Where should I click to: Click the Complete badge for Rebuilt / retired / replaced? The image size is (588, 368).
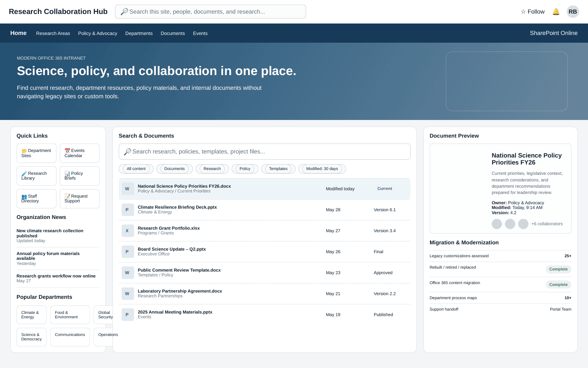[x=558, y=269]
